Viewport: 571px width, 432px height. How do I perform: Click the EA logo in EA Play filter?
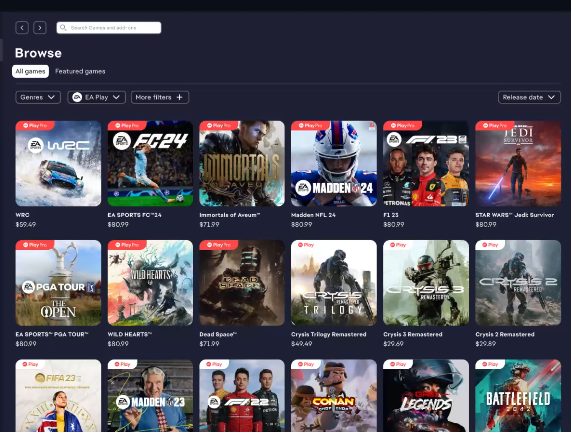point(77,97)
